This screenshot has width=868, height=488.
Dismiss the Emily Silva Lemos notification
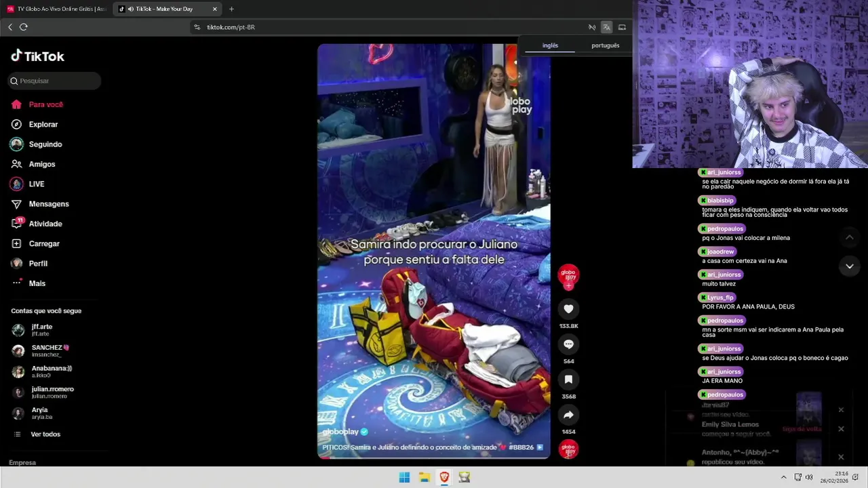pyautogui.click(x=841, y=429)
